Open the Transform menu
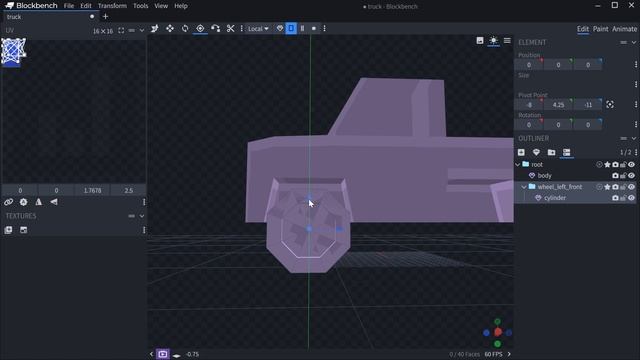640x360 pixels. click(x=112, y=6)
